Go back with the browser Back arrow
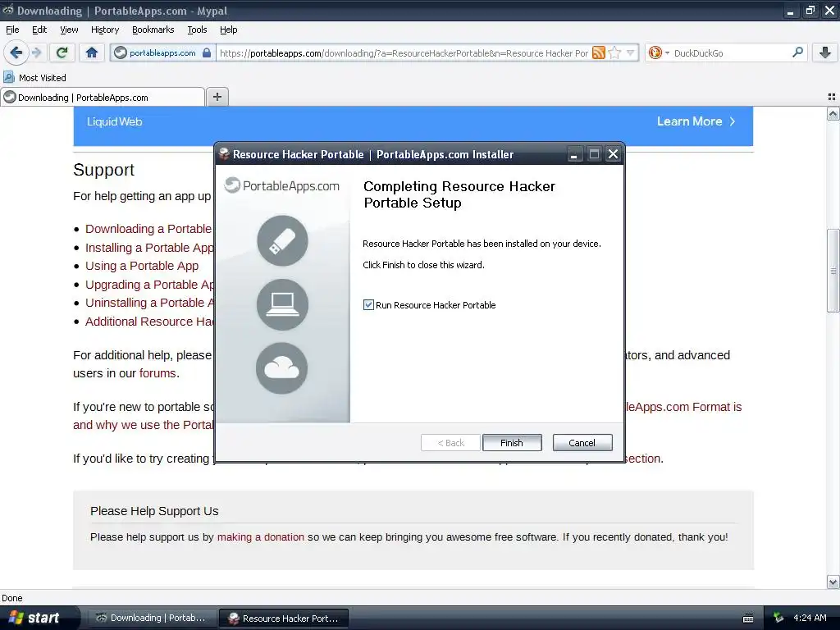Viewport: 840px width, 630px height. tap(16, 52)
